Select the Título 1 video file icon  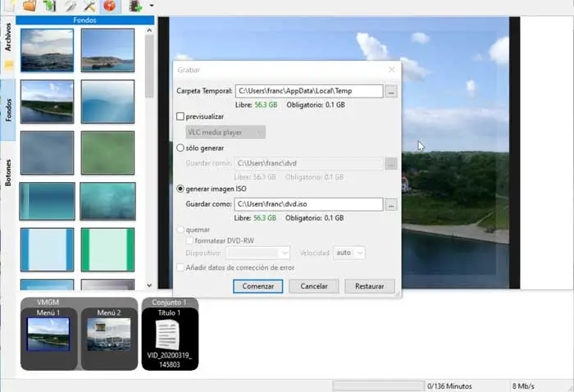click(167, 335)
